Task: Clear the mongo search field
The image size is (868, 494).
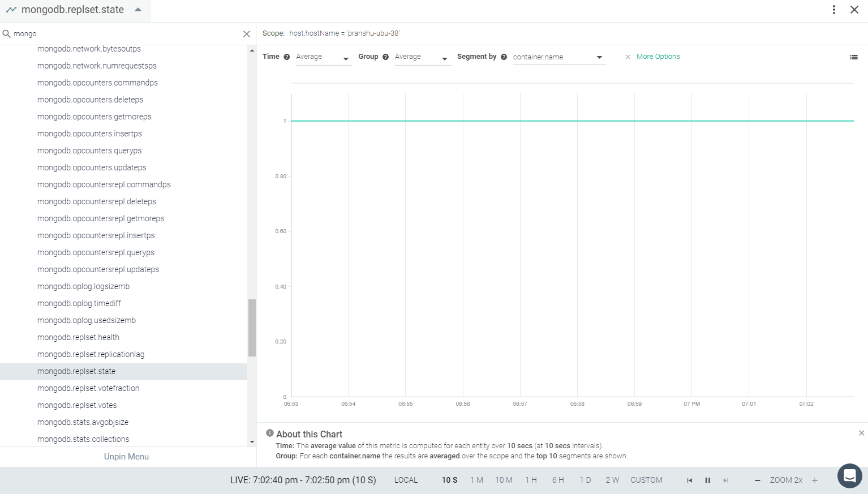Action: [247, 34]
